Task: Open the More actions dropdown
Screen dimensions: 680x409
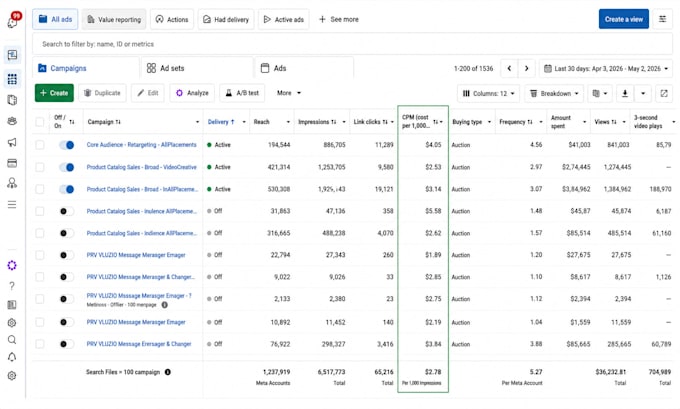Action: click(289, 93)
